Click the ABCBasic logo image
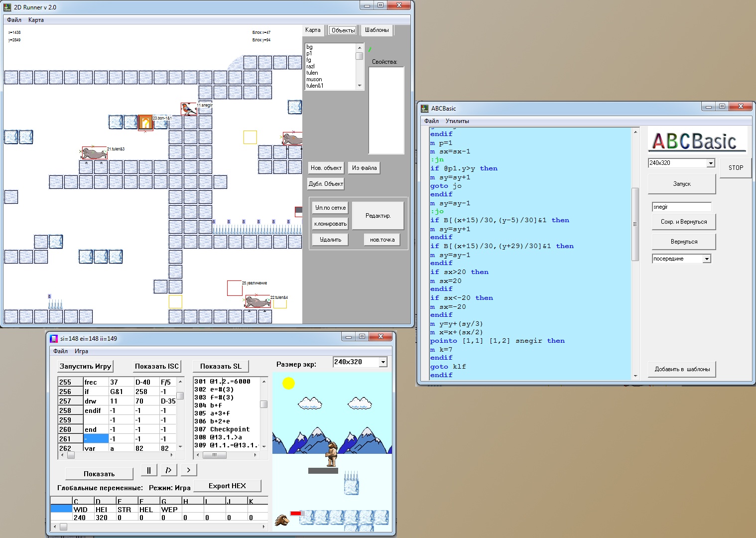756x538 pixels. 697,142
